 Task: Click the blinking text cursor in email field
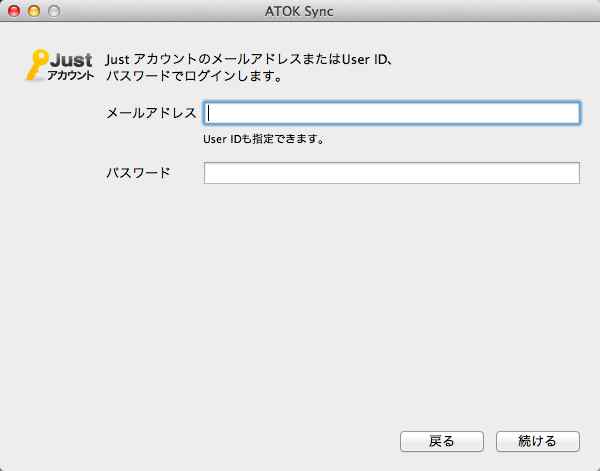tap(209, 113)
